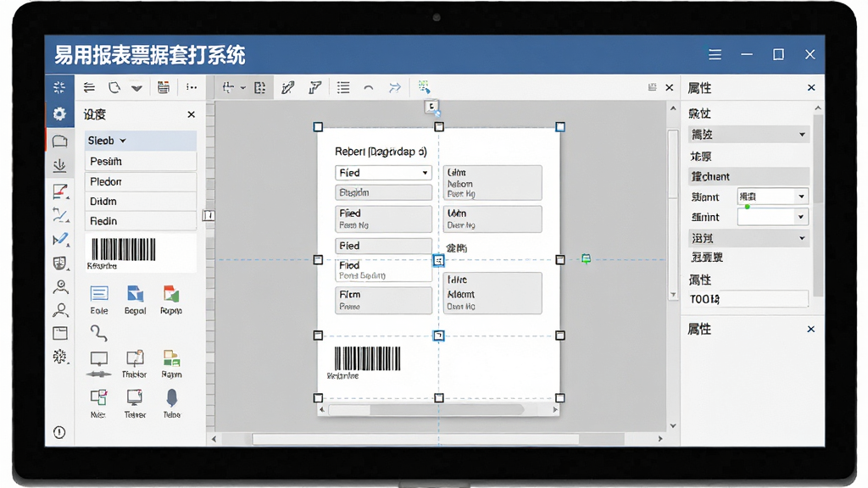Image resolution: width=868 pixels, height=488 pixels.
Task: Choose Didm from the left panel list
Action: pos(141,202)
